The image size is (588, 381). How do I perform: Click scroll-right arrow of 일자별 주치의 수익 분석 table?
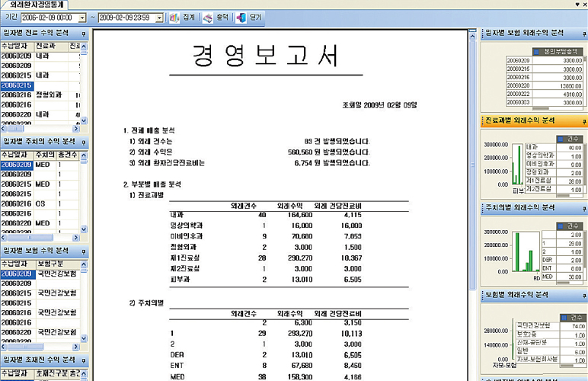[76, 238]
